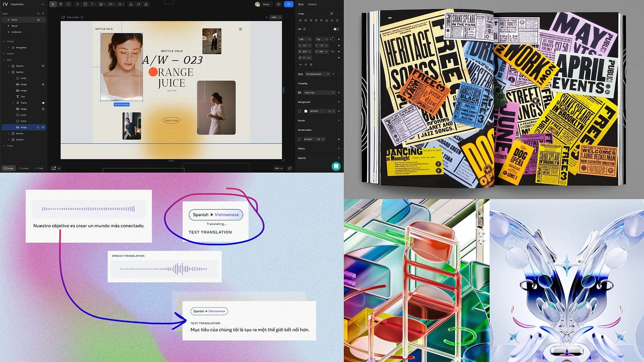Open the device breakpoint selector at bottom

tap(56, 168)
